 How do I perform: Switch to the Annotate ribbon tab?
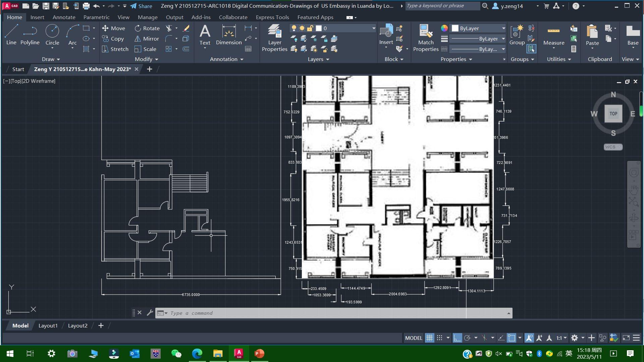coord(64,17)
